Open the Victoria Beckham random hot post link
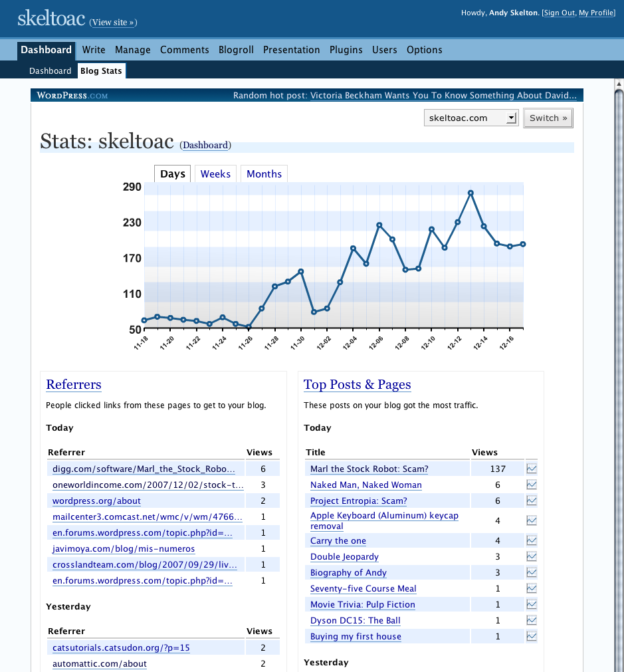 (443, 96)
